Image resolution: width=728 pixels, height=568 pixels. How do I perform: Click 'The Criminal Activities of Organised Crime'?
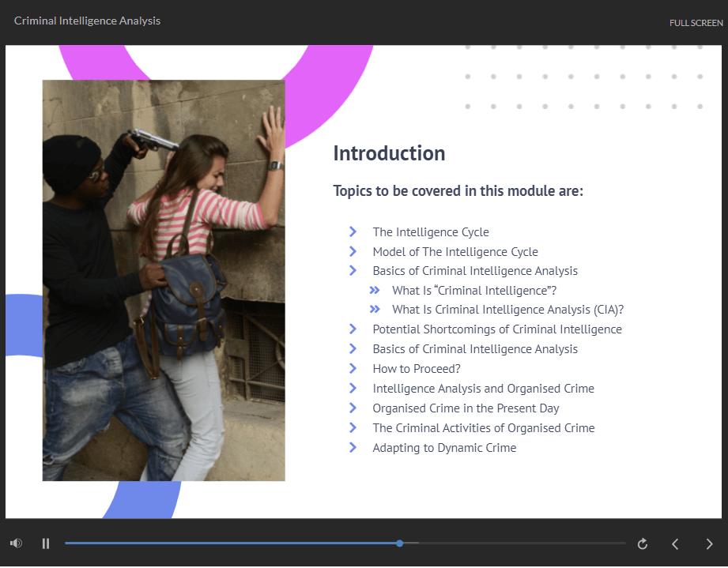(484, 428)
